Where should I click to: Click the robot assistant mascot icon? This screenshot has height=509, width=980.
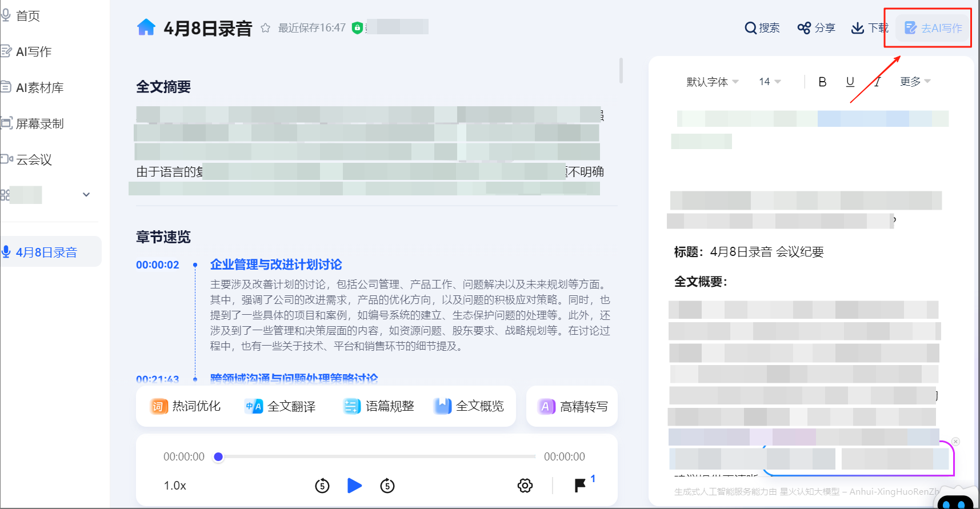(955, 498)
